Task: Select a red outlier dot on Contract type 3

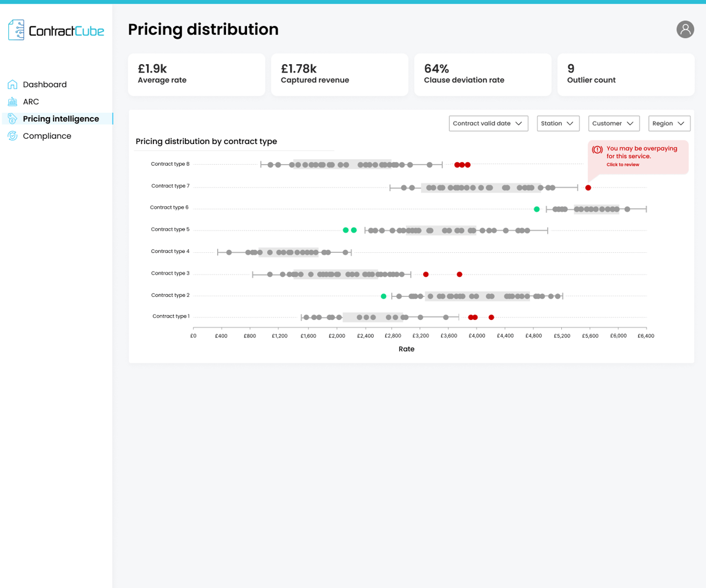Action: 426,274
